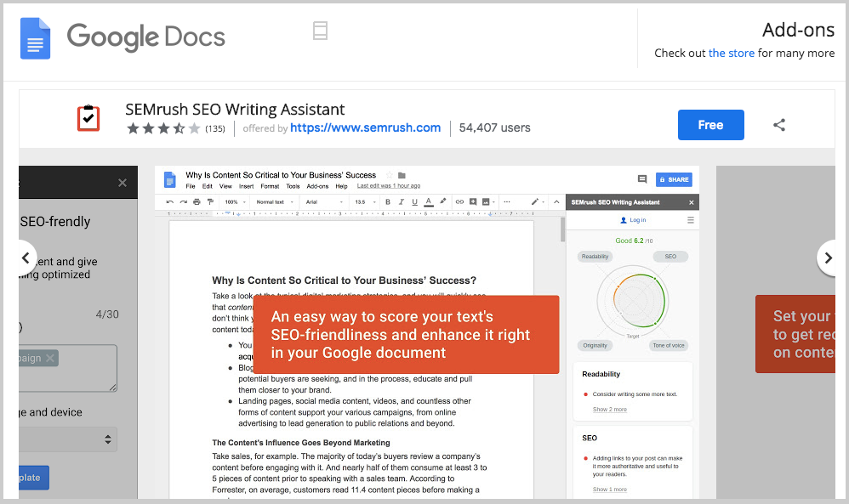The width and height of the screenshot is (849, 504).
Task: Click the blue template button at bottom left
Action: click(33, 478)
